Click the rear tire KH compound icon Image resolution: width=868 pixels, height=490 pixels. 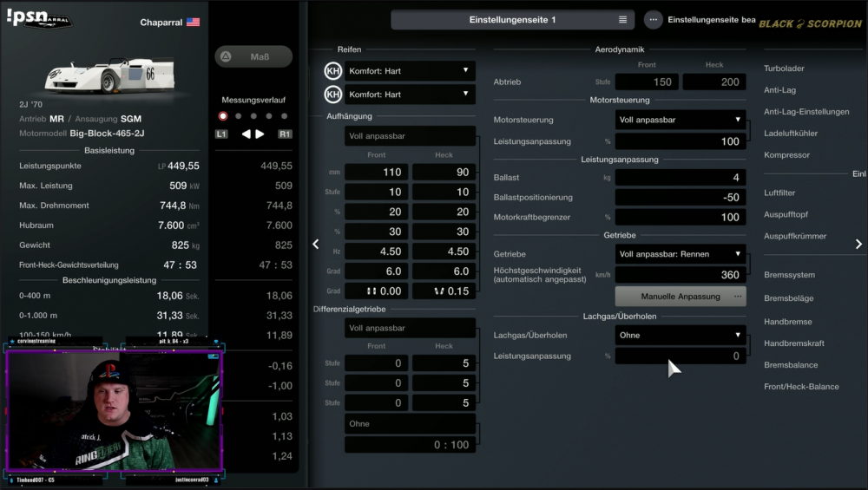[332, 95]
